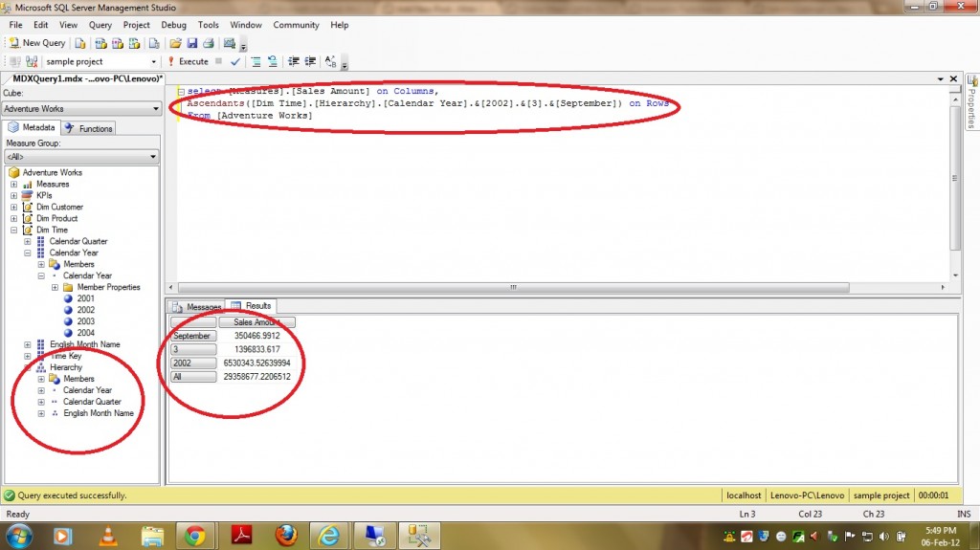Screen dimensions: 980x550
Task: Launch Firefox from the Windows taskbar
Action: click(x=285, y=534)
